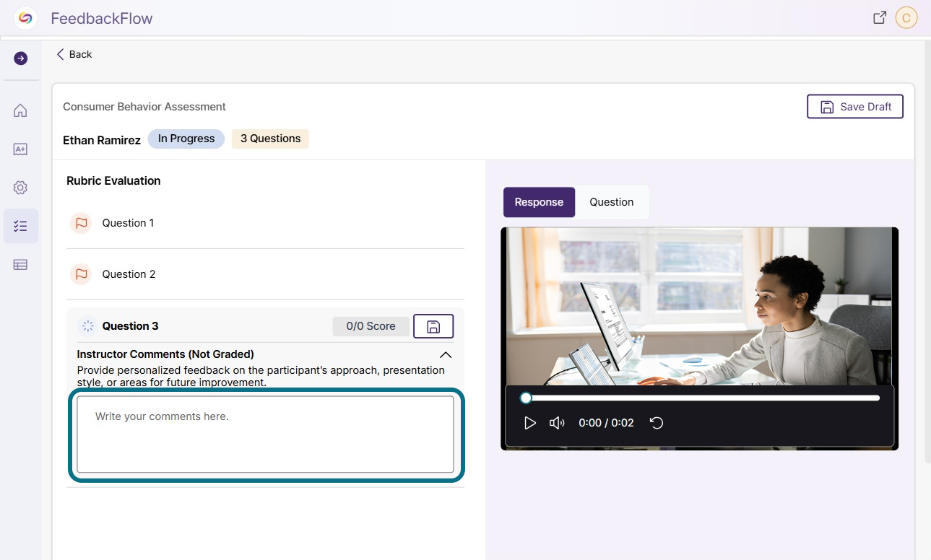
Task: Click the Ethan Ramirez name
Action: click(102, 140)
